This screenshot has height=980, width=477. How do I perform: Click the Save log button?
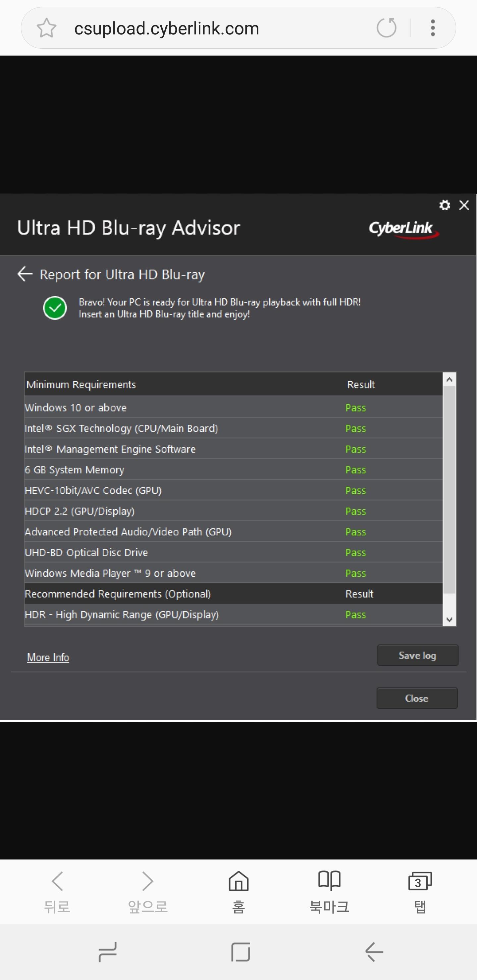pos(417,655)
